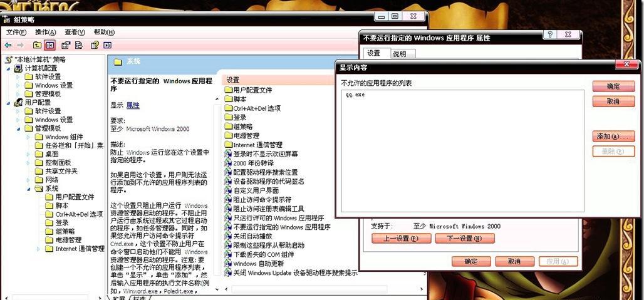This screenshot has width=644, height=300.
Task: Select 不要运行指定的 Windows 应用程序 in the list
Action: tap(282, 227)
